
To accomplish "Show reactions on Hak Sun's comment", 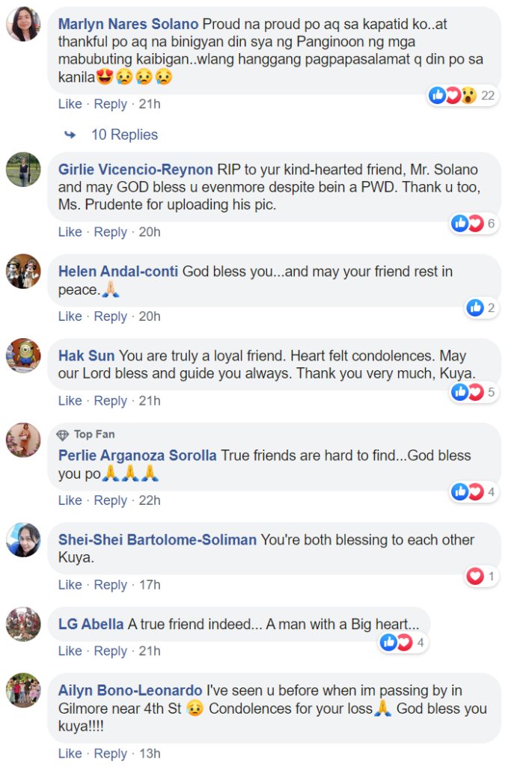I will (474, 392).
